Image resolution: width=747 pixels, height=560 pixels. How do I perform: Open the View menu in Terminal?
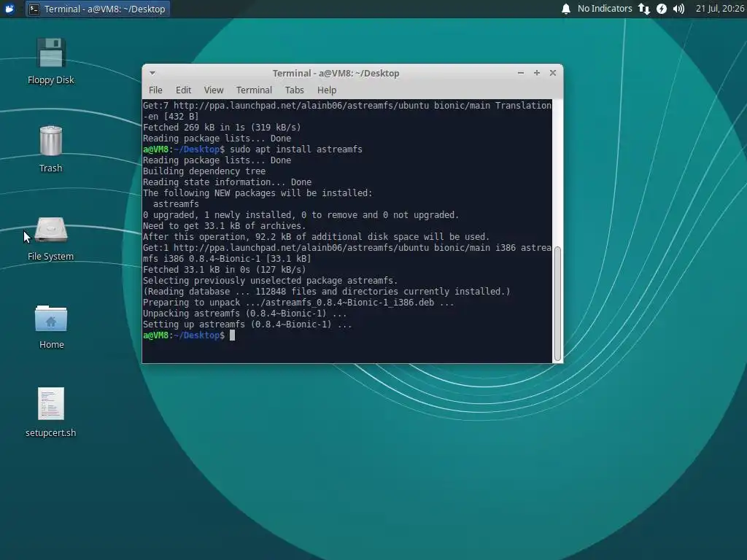(x=214, y=90)
